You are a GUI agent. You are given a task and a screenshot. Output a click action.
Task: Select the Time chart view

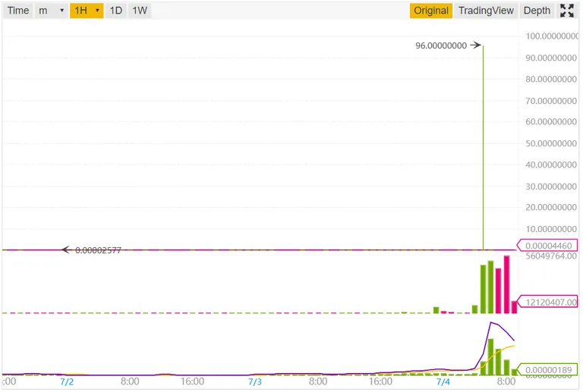pyautogui.click(x=18, y=11)
